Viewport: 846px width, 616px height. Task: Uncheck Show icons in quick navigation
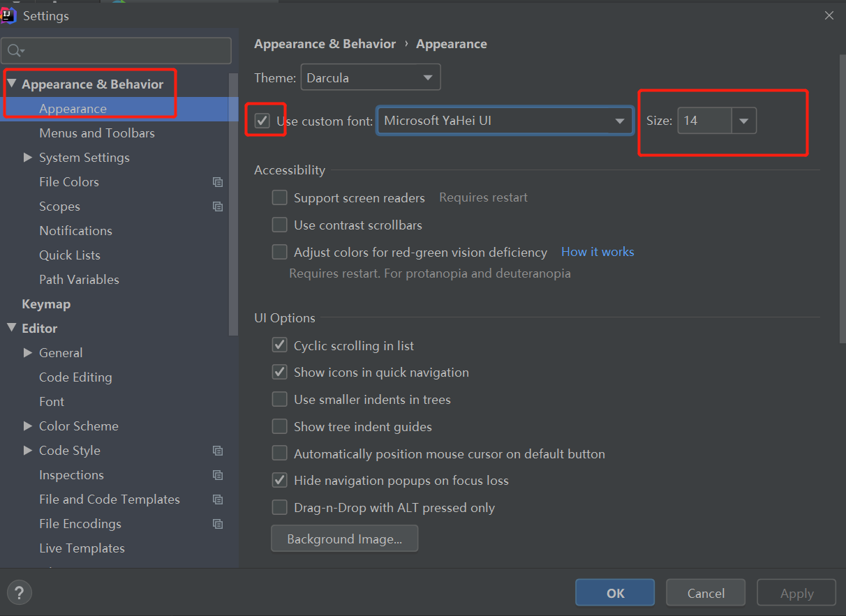click(279, 372)
